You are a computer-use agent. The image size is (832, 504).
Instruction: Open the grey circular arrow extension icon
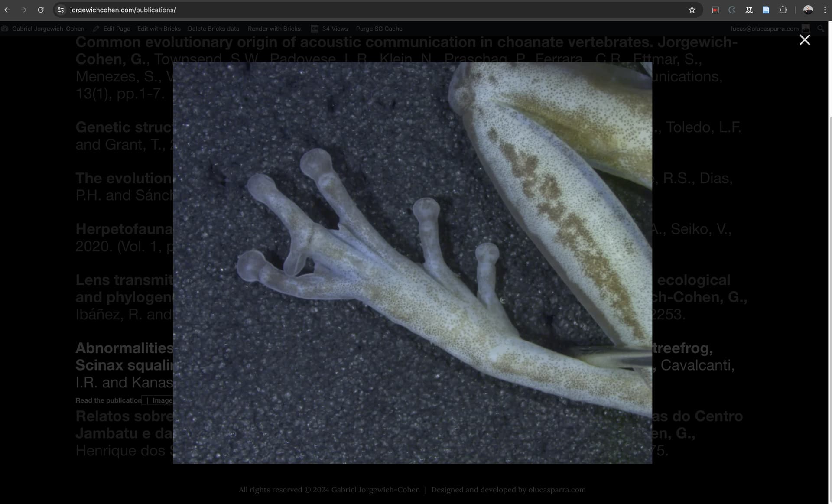[x=732, y=10]
